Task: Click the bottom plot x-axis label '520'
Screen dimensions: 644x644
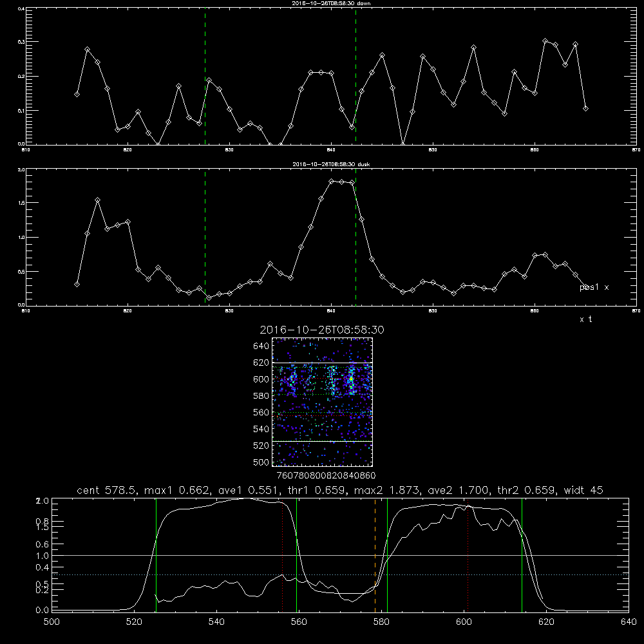Action: pos(134,622)
